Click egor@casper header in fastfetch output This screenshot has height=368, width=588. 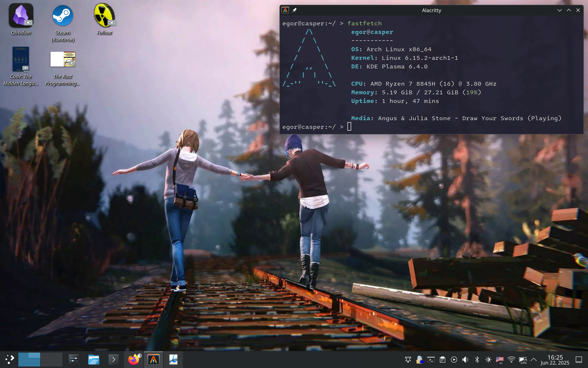372,32
